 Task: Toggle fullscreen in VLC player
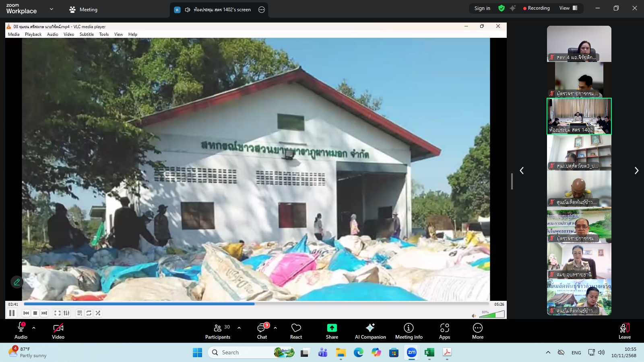pyautogui.click(x=58, y=313)
